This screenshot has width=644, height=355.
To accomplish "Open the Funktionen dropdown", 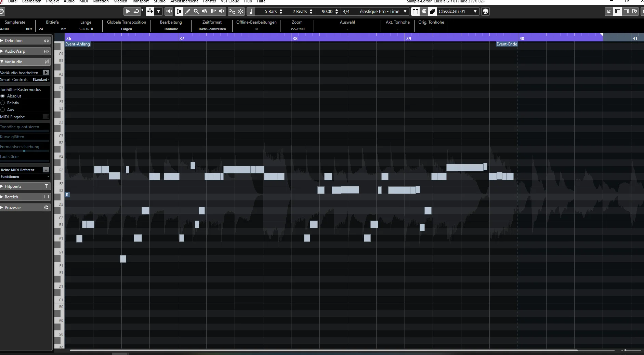I will 25,177.
